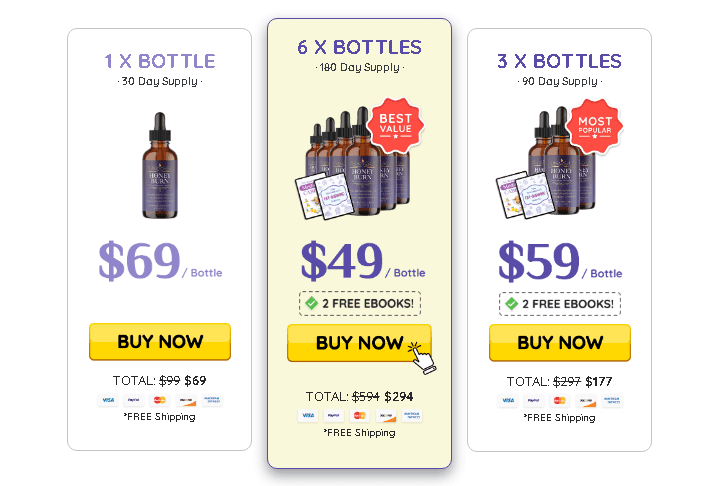Image resolution: width=704 pixels, height=486 pixels.
Task: Click the American Express icon under 1 bottle
Action: point(212,400)
